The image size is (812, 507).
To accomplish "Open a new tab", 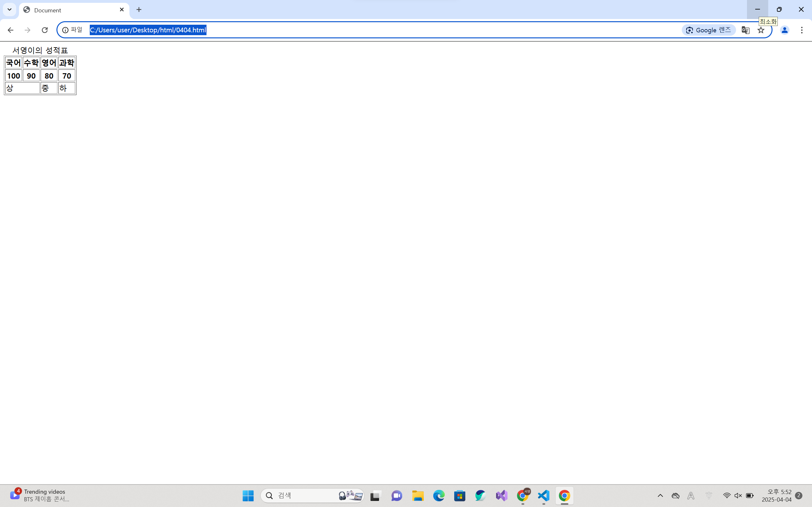I will [x=139, y=10].
